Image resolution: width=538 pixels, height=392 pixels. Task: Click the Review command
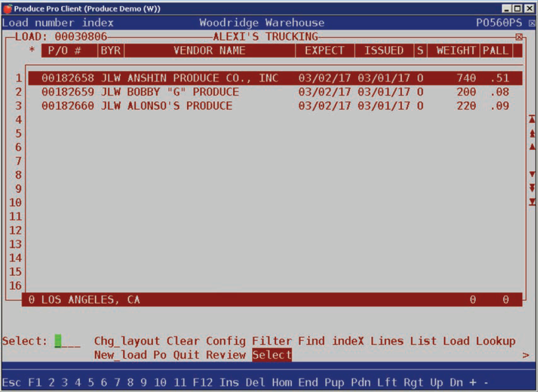point(226,355)
